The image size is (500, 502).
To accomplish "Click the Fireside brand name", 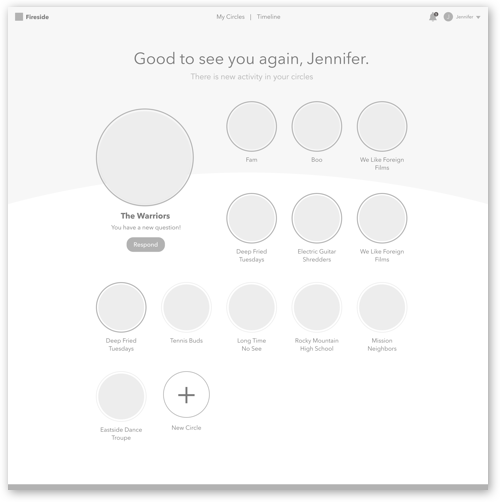I will pyautogui.click(x=37, y=17).
